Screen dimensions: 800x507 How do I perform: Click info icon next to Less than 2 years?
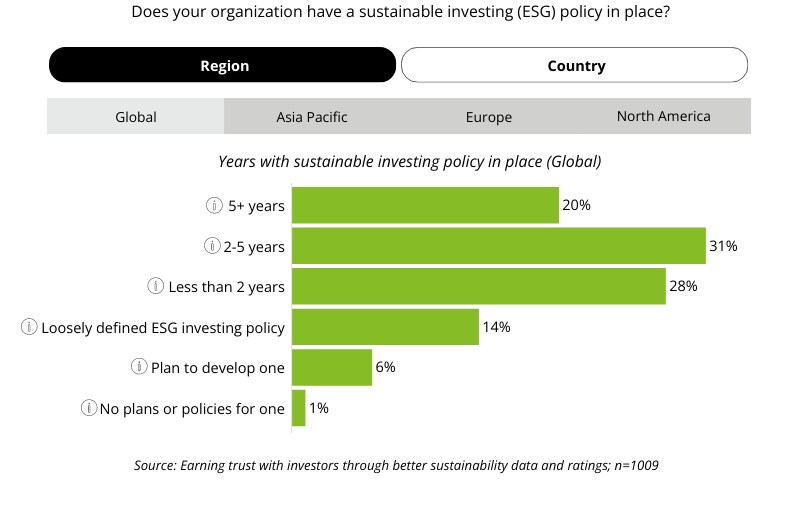coord(155,287)
